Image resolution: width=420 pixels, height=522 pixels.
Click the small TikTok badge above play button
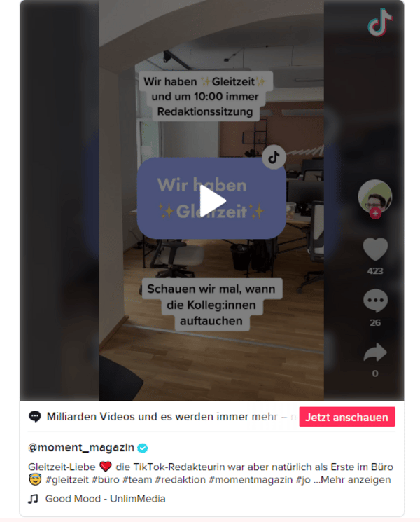click(x=274, y=157)
